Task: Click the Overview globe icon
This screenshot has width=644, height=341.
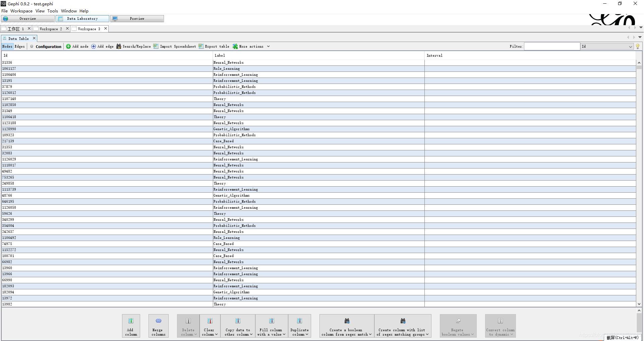Action: point(6,18)
